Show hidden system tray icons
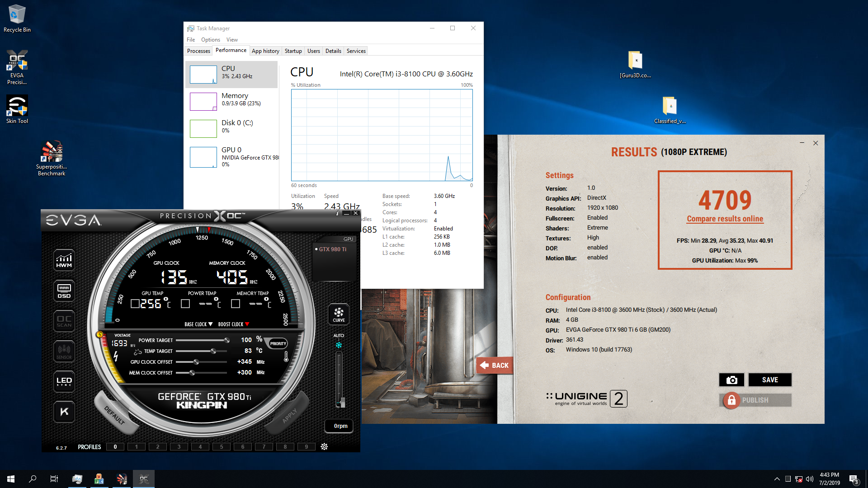This screenshot has width=868, height=488. 777,479
